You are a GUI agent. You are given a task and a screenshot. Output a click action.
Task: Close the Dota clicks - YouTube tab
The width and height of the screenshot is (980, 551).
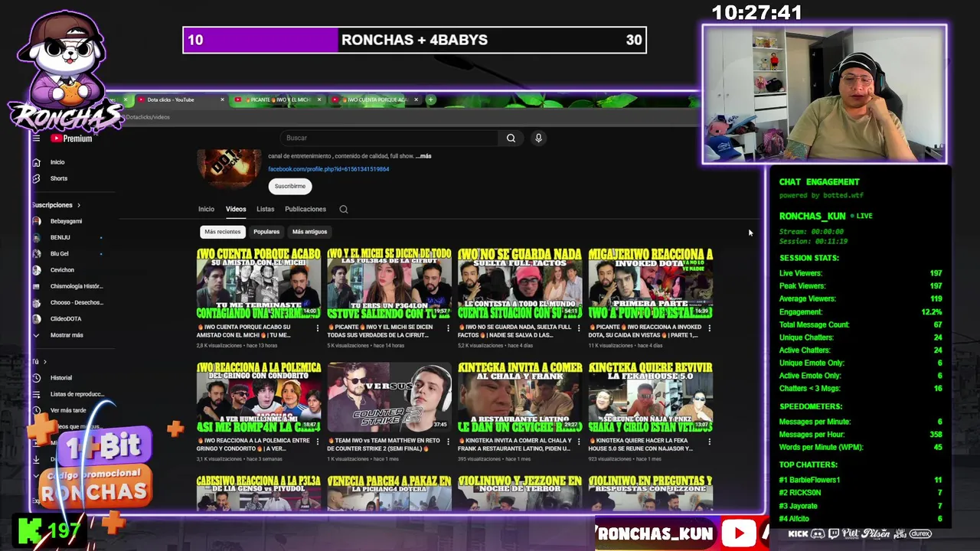[223, 99]
